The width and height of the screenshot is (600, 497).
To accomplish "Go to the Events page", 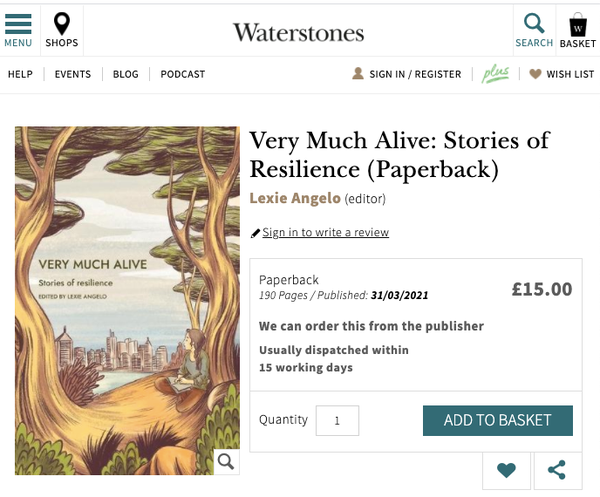I will [73, 74].
